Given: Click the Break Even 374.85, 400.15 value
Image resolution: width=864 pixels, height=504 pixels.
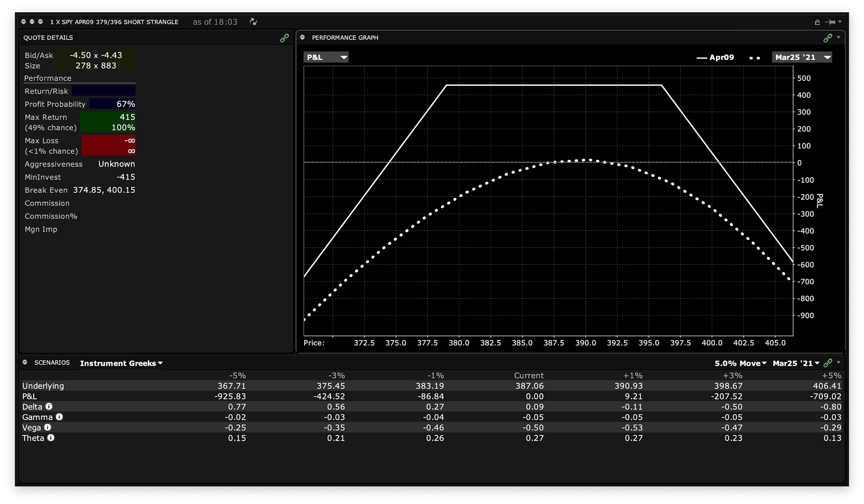Looking at the screenshot, I should (x=104, y=190).
